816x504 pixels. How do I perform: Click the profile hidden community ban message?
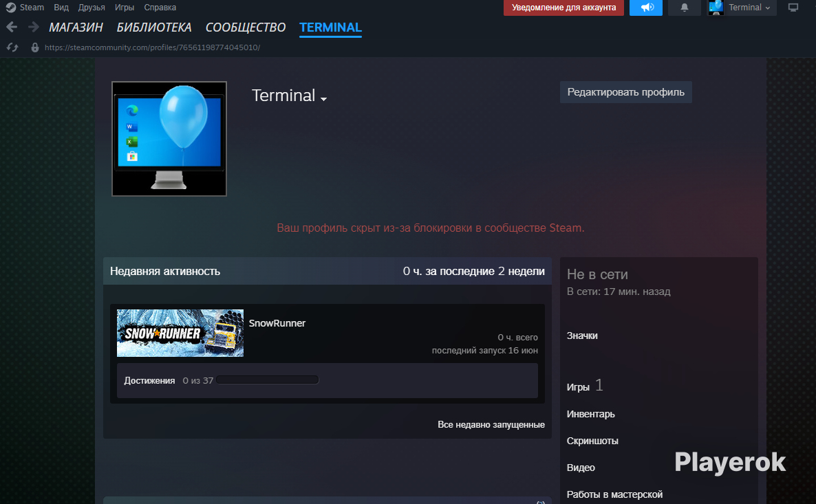pos(431,228)
